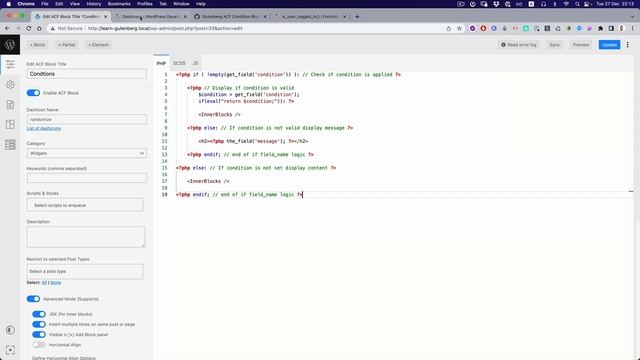Viewport: 640px width, 360px height.
Task: Open the Chrome side panel icon
Action: pos(611,28)
